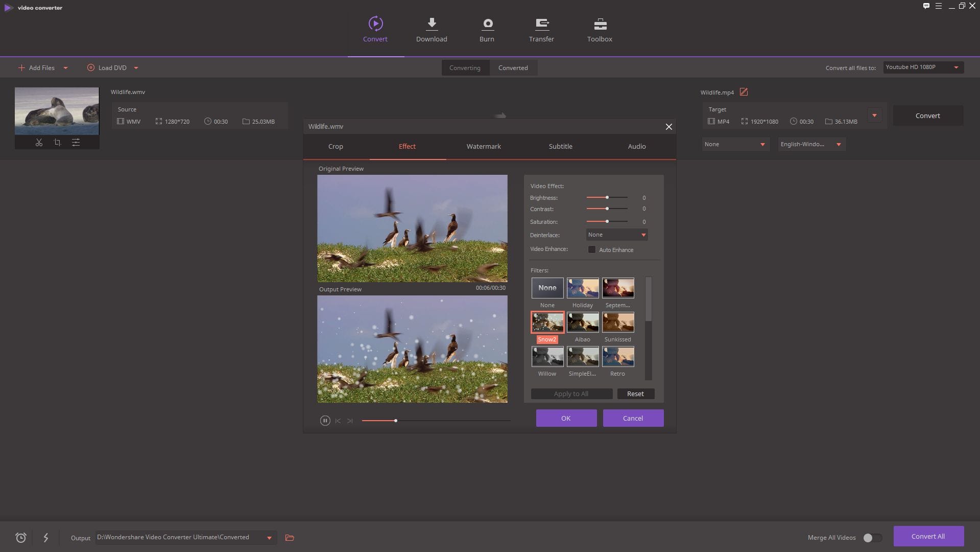
Task: Open the output folder icon near the Output path
Action: 289,537
